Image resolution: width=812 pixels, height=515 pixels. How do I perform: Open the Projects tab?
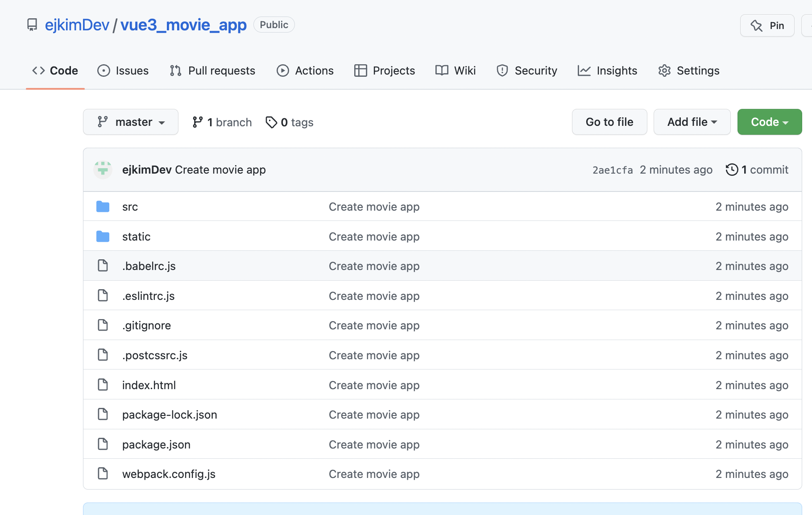pyautogui.click(x=385, y=71)
